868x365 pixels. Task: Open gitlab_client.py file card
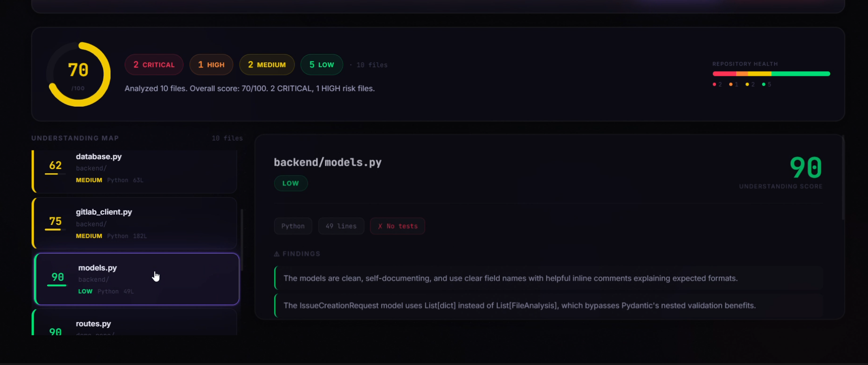134,223
